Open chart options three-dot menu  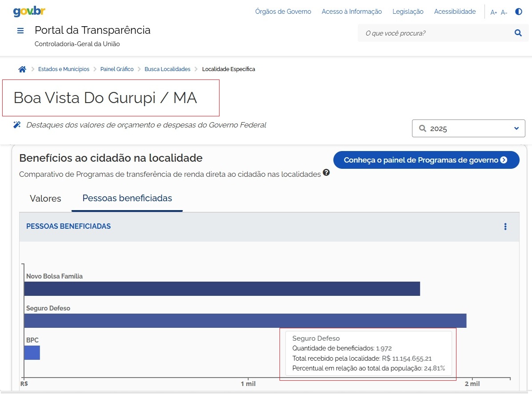(505, 227)
